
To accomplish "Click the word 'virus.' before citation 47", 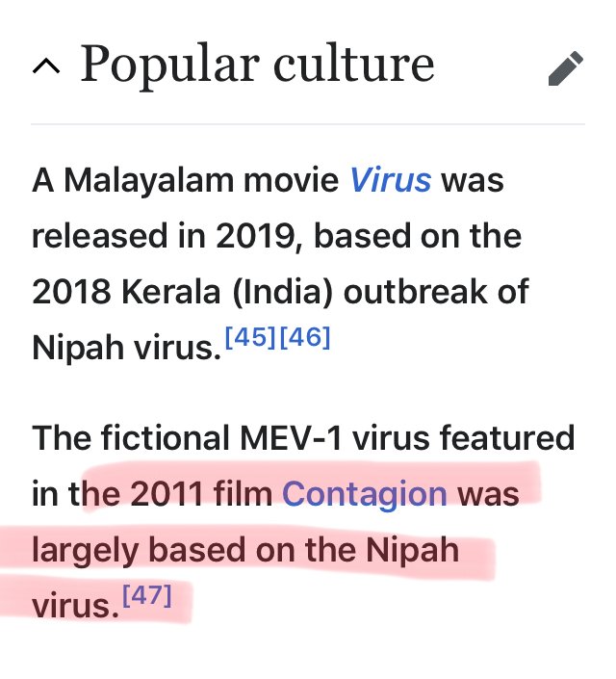I will pyautogui.click(x=75, y=606).
